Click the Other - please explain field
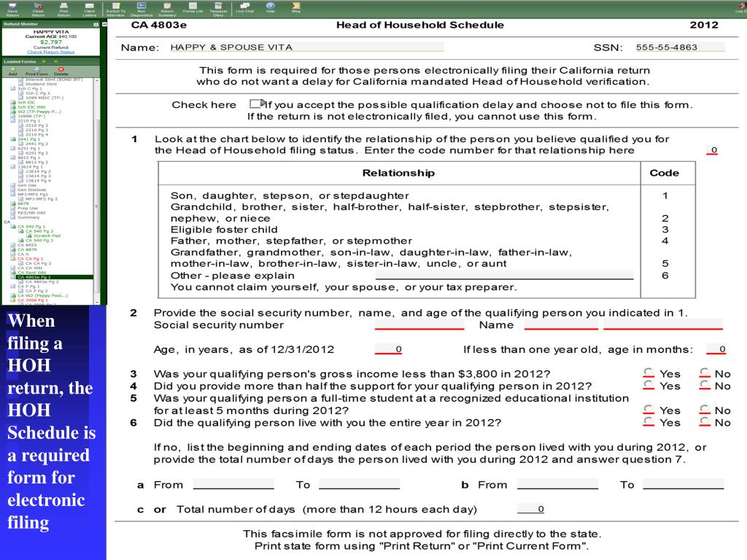The width and height of the screenshot is (747, 560). pyautogui.click(x=504, y=275)
